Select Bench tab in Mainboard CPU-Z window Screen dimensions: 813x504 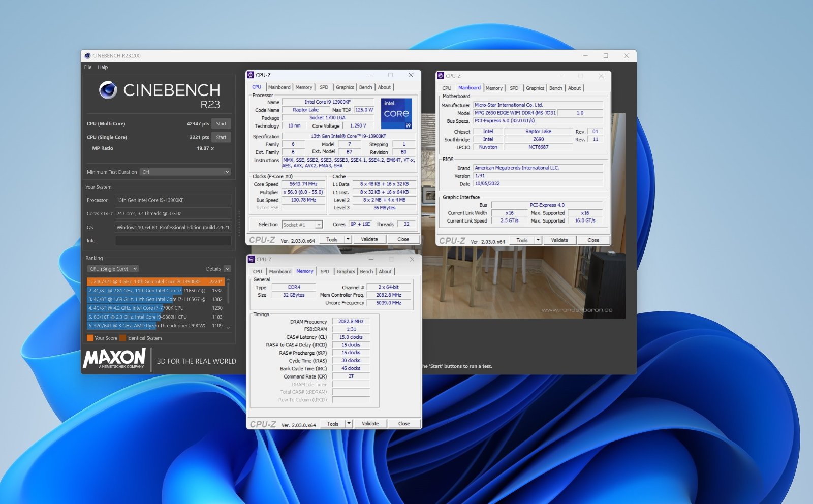(556, 88)
